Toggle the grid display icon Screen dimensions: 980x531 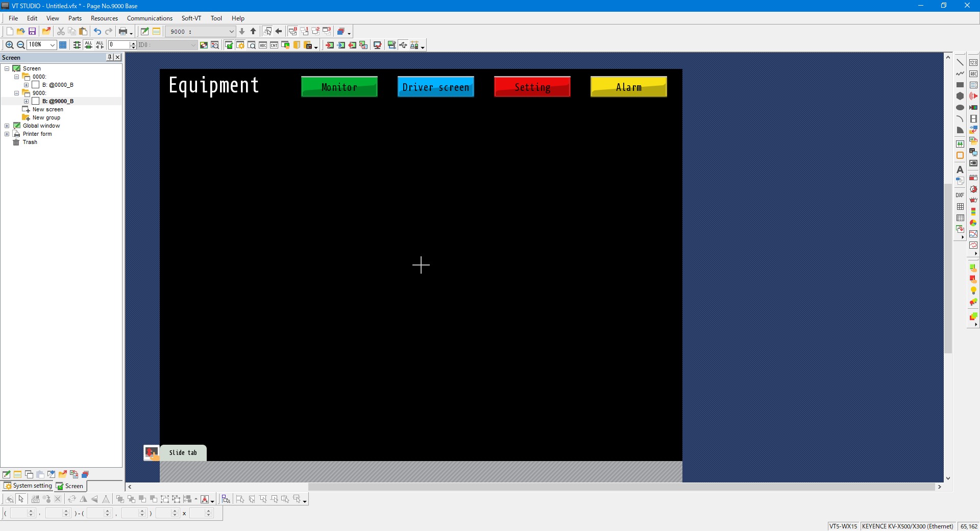63,45
